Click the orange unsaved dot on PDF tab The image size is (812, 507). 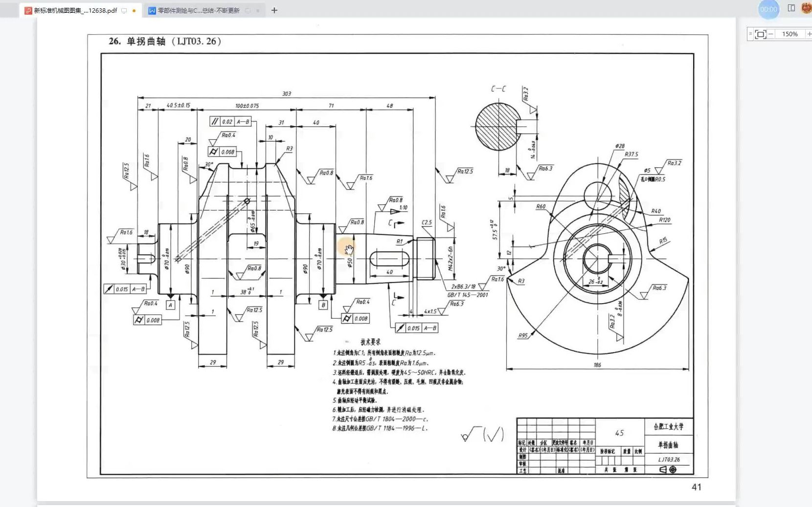(134, 11)
